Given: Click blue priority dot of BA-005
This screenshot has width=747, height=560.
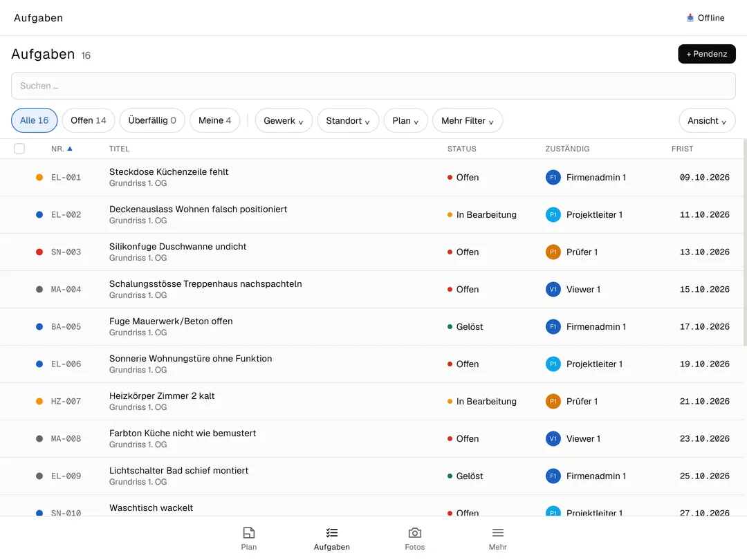Looking at the screenshot, I should pos(39,326).
